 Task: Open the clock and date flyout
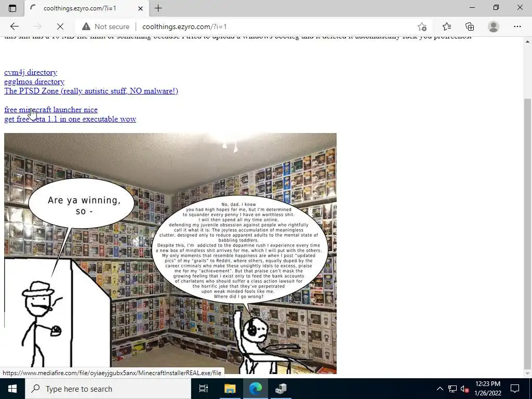(x=488, y=389)
